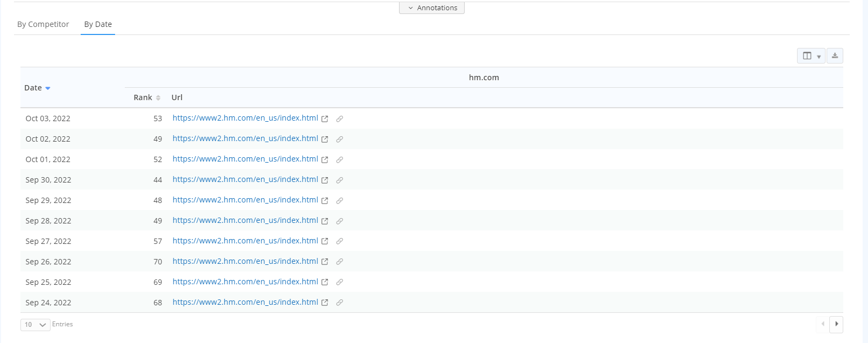Click copy link icon in Oct 02, 2022 row
Viewport: 868px width, 343px height.
339,139
